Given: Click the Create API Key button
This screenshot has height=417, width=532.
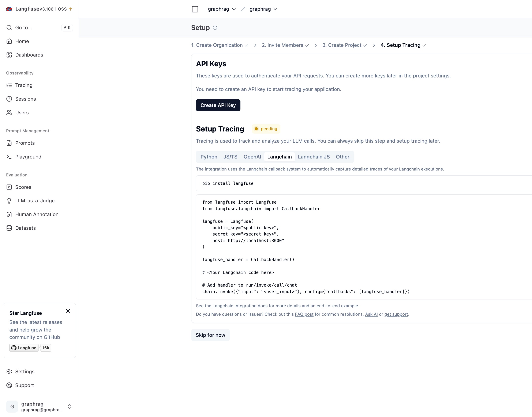Looking at the screenshot, I should 218,105.
